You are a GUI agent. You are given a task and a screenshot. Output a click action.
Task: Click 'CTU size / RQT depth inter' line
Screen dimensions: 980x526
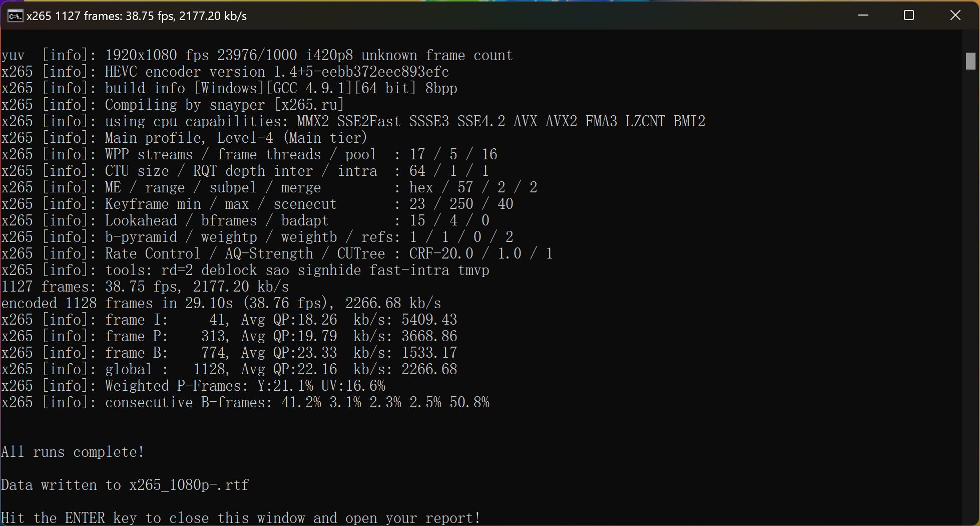[245, 171]
